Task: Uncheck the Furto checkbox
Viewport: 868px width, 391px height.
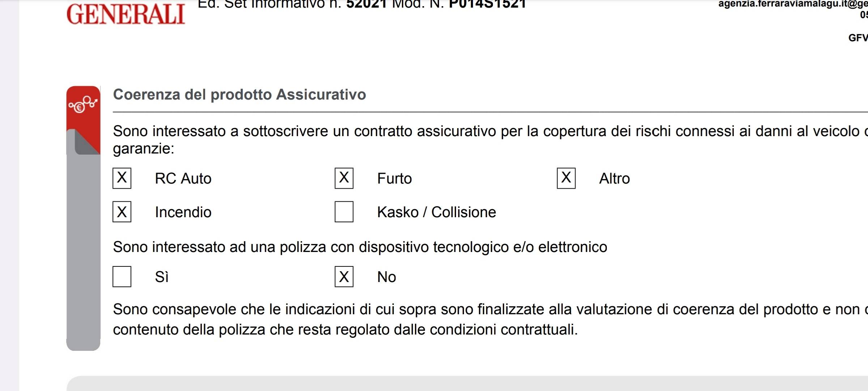Action: pos(344,178)
